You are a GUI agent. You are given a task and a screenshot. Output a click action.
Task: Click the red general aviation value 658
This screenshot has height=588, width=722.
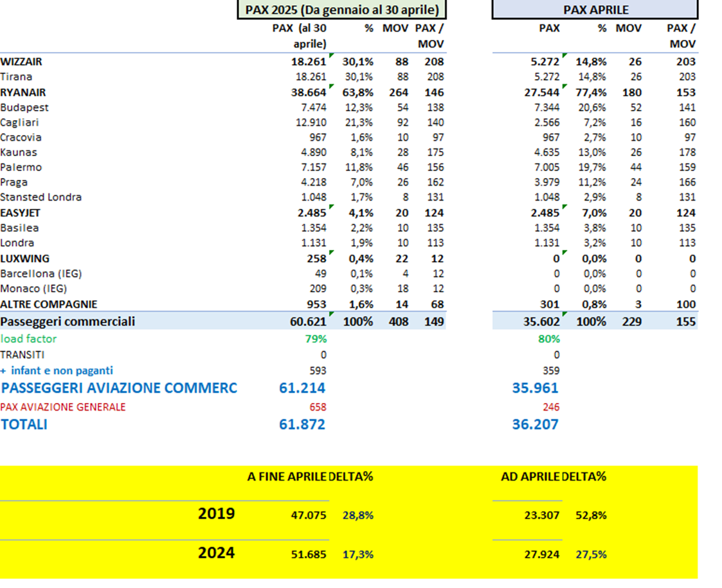coord(318,407)
